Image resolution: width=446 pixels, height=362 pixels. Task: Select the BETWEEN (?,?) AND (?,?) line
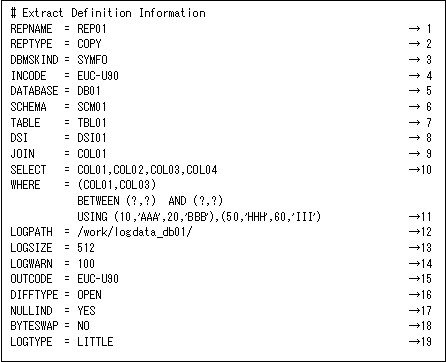pos(150,201)
